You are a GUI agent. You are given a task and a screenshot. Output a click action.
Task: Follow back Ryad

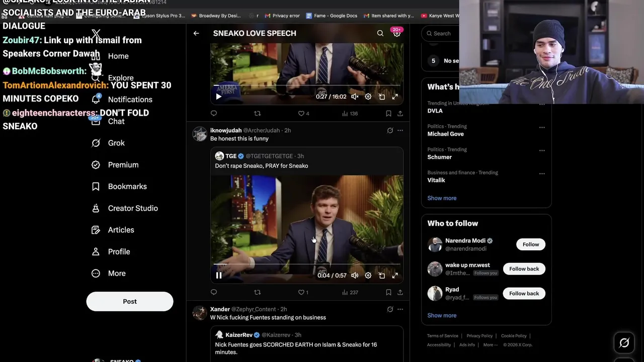(524, 294)
